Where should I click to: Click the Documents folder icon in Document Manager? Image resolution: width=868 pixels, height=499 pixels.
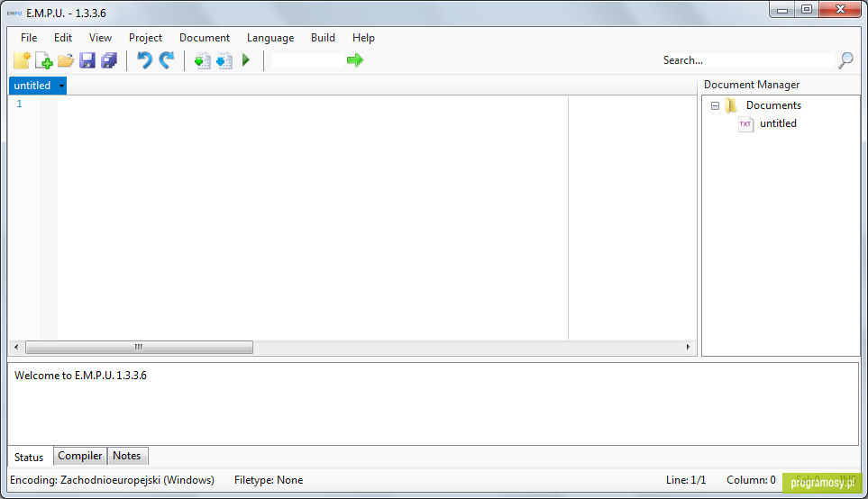pyautogui.click(x=732, y=105)
